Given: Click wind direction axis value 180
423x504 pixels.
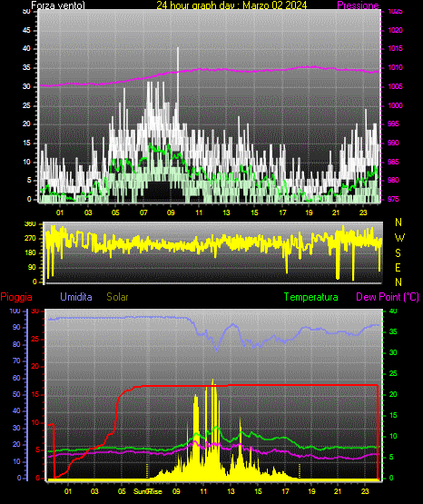Looking at the screenshot, I should (x=30, y=253).
